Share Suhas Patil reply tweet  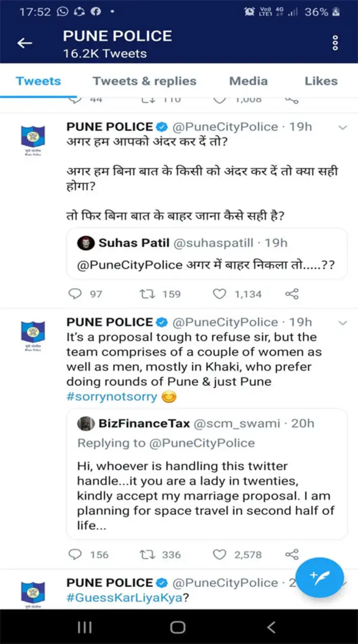292,294
